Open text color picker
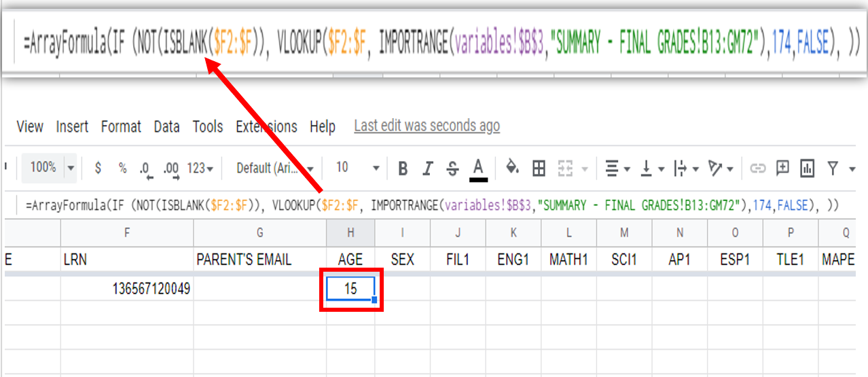Screen dimensions: 868x377 click(478, 169)
